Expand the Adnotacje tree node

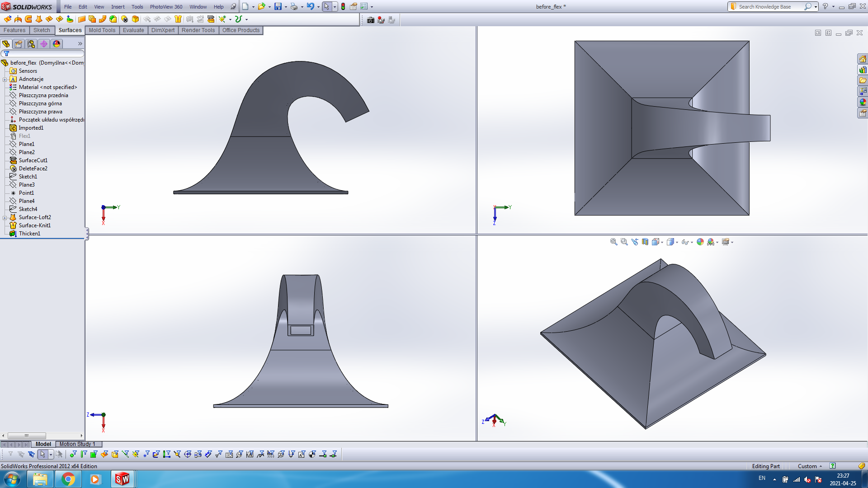click(5, 80)
